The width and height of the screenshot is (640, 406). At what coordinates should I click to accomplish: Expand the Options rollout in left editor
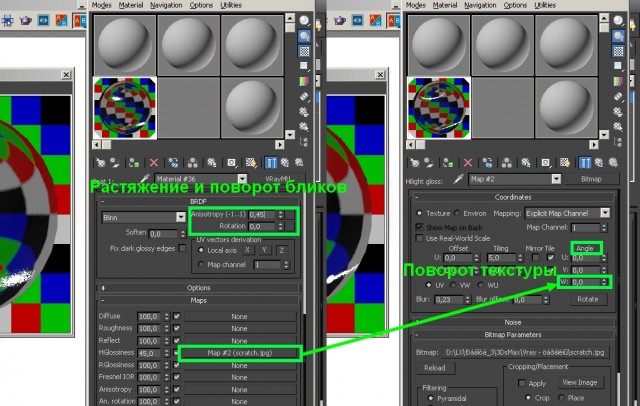(x=198, y=288)
